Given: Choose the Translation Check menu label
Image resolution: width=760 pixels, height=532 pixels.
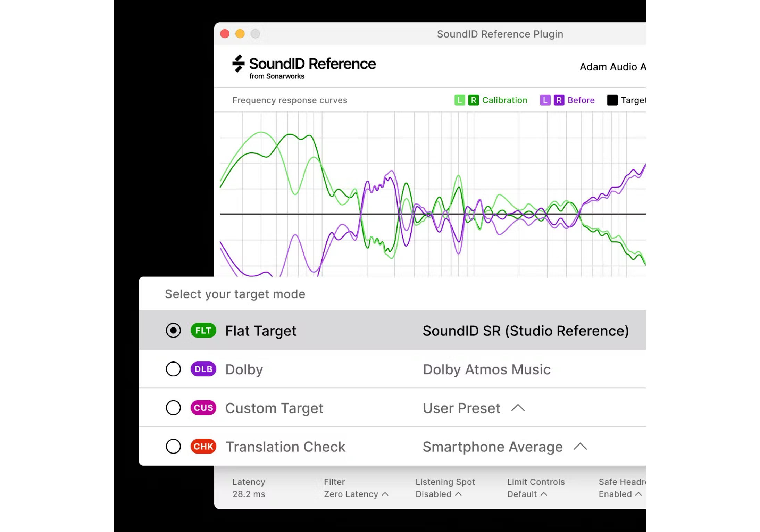Looking at the screenshot, I should [x=286, y=447].
